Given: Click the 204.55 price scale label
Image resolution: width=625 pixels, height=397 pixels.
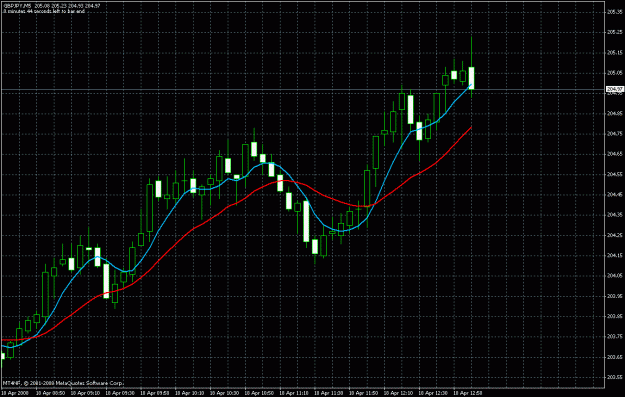Looking at the screenshot, I should tap(615, 174).
